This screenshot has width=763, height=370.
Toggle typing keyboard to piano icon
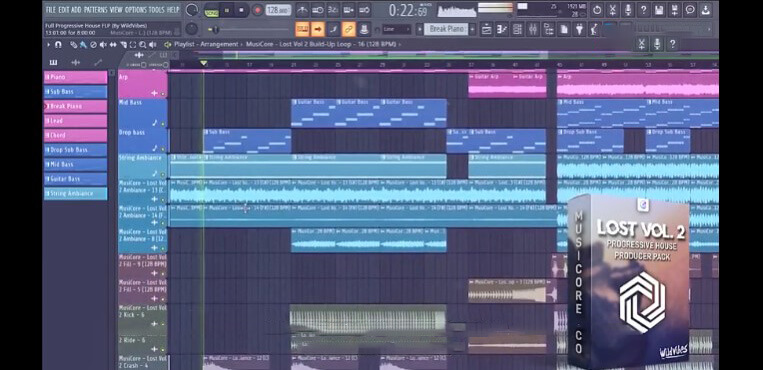(302, 29)
